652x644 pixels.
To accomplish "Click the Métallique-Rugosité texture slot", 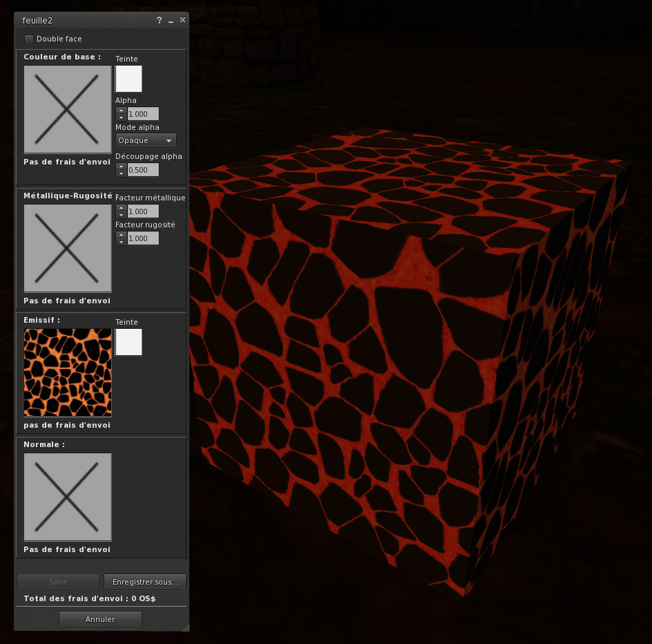I will [67, 248].
